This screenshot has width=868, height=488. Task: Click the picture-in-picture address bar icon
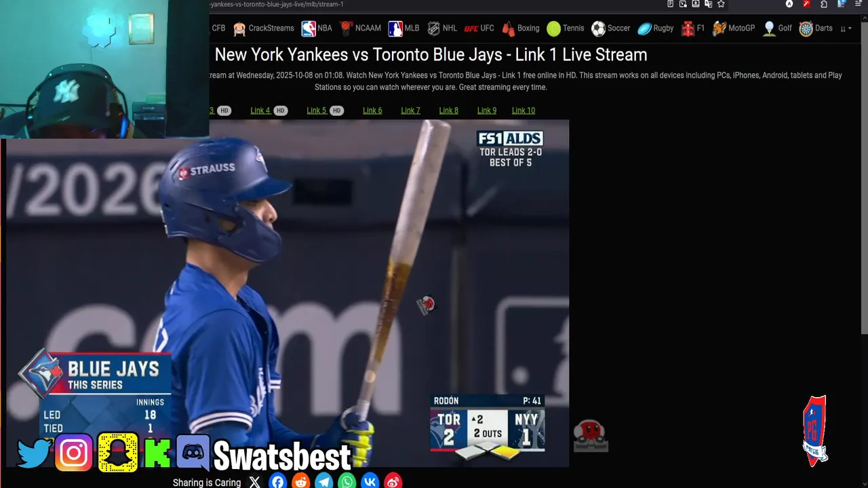click(683, 3)
